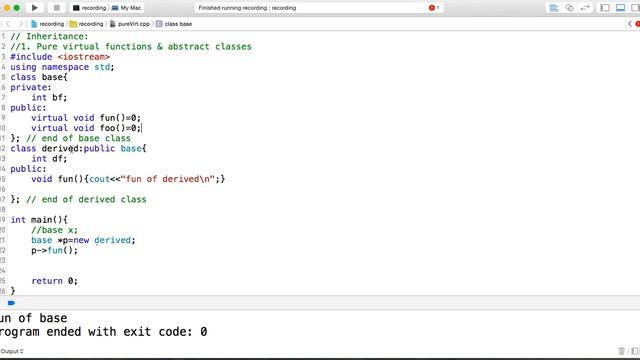The image size is (640, 360).
Task: Go back with the jump bar arrow
Action: click(x=8, y=24)
